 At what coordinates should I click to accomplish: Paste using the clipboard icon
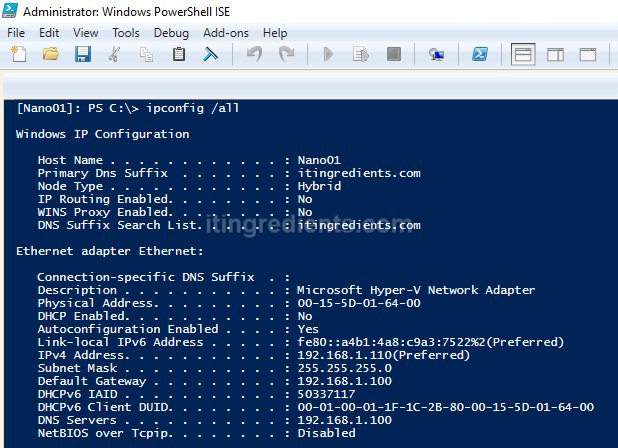[179, 55]
